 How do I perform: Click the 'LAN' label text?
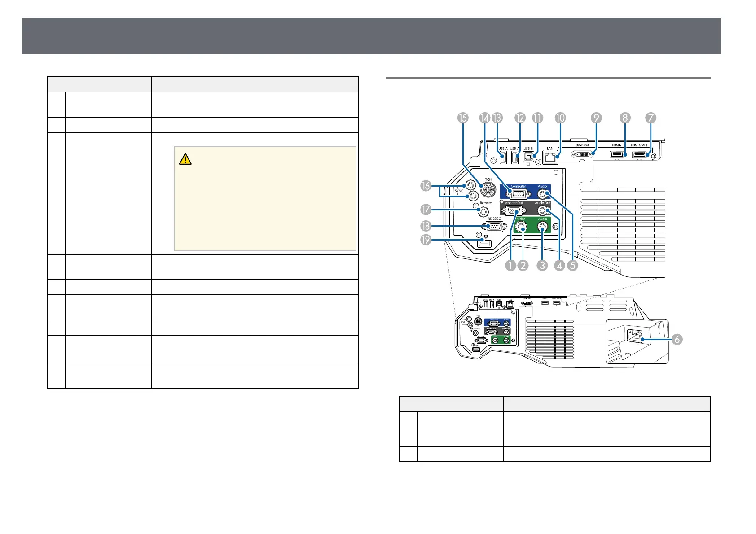click(x=550, y=149)
